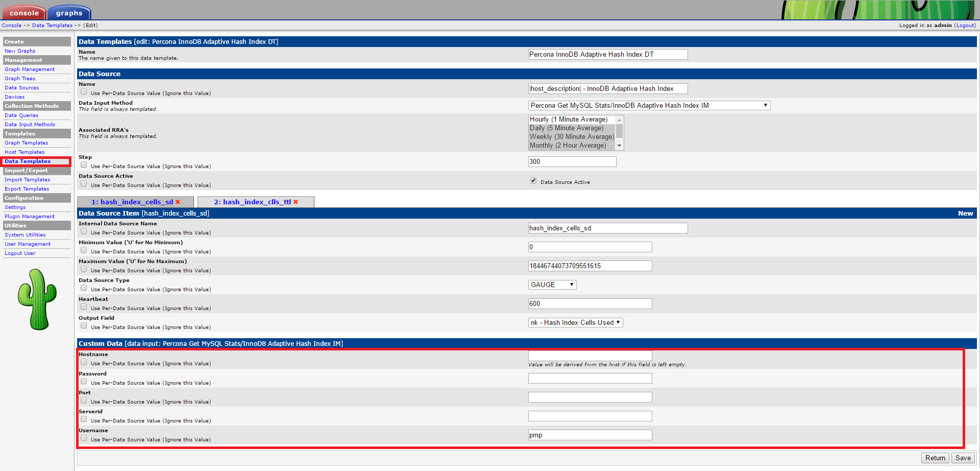
Task: Open Export Templates in the sidebar
Action: pos(27,189)
